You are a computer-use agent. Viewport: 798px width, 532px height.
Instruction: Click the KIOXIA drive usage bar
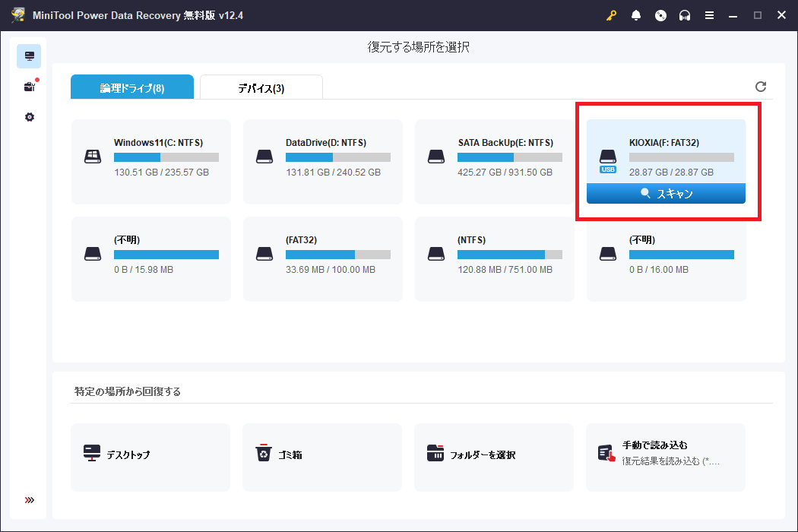[x=682, y=157]
